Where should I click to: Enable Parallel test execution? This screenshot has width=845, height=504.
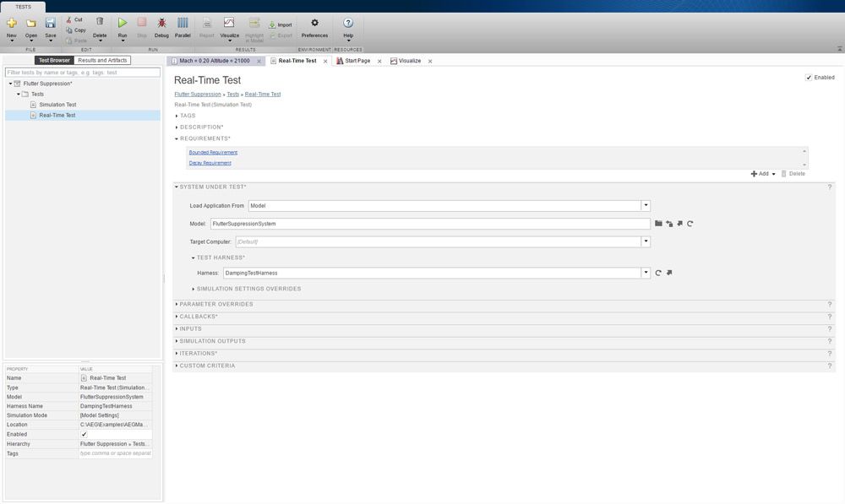tap(183, 24)
